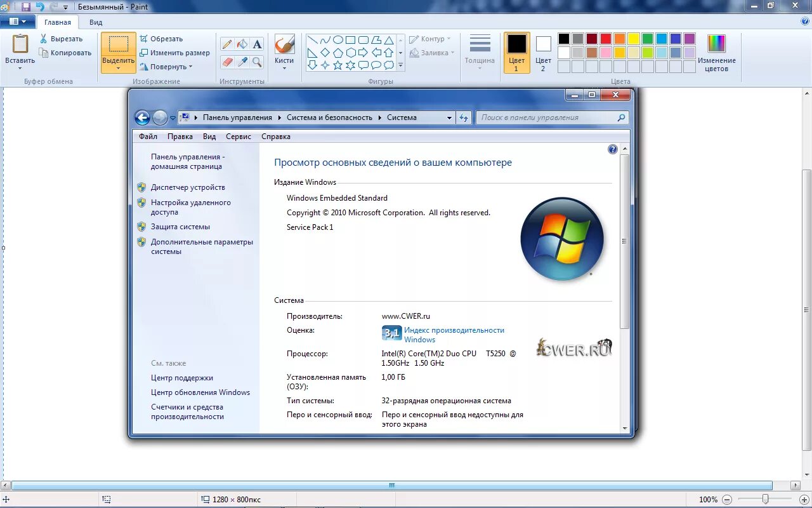Screen dimensions: 812x508
Task: Switch to the Главная ribbon tab
Action: pyautogui.click(x=58, y=22)
